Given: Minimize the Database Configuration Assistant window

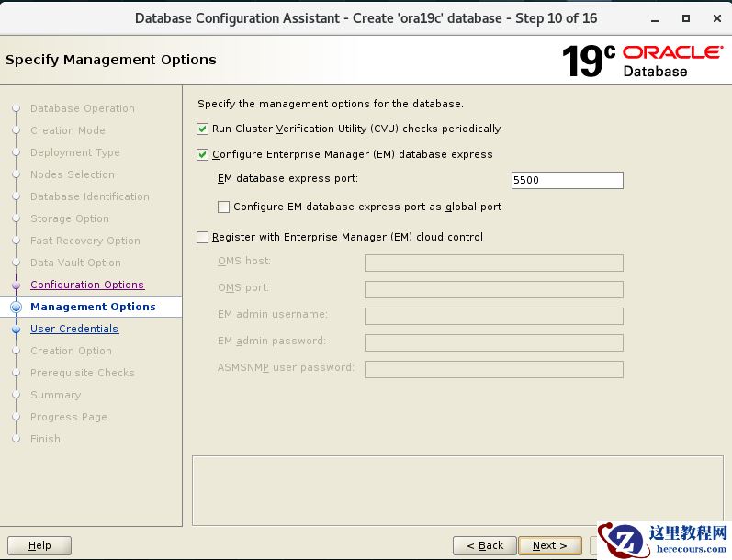Looking at the screenshot, I should [655, 19].
